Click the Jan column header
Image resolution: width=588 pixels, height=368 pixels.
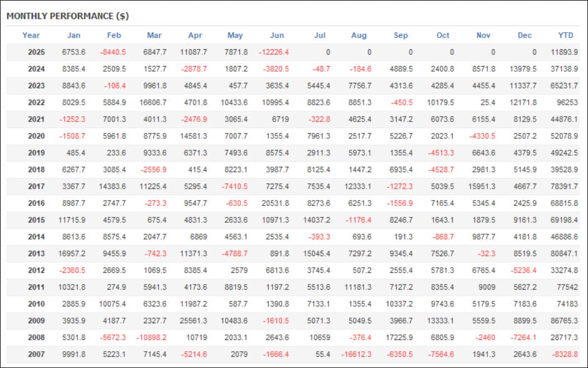(73, 35)
